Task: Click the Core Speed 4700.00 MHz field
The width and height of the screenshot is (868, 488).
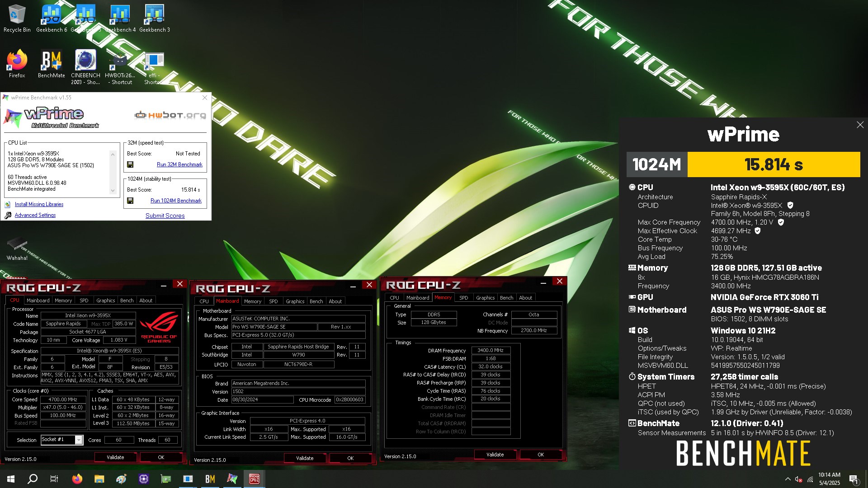Action: tap(63, 399)
